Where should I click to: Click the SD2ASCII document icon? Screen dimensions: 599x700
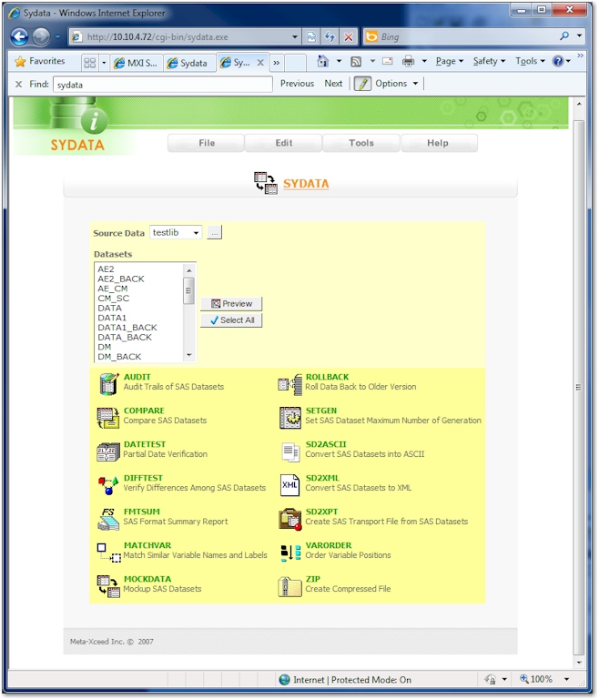pyautogui.click(x=290, y=451)
